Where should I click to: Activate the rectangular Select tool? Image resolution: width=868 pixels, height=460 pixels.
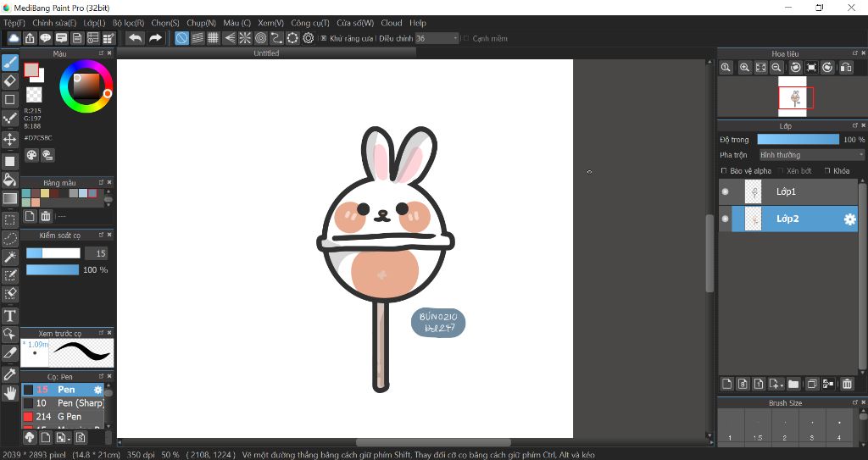[x=10, y=219]
